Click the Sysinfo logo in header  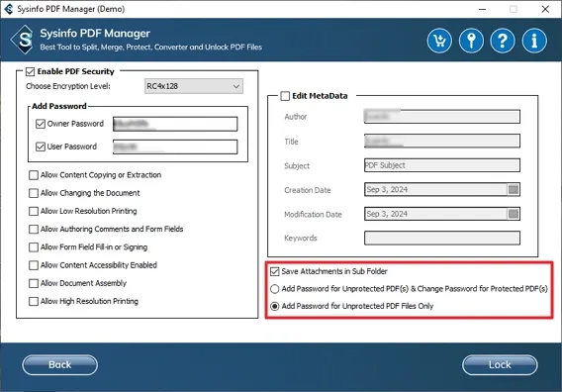(x=23, y=40)
